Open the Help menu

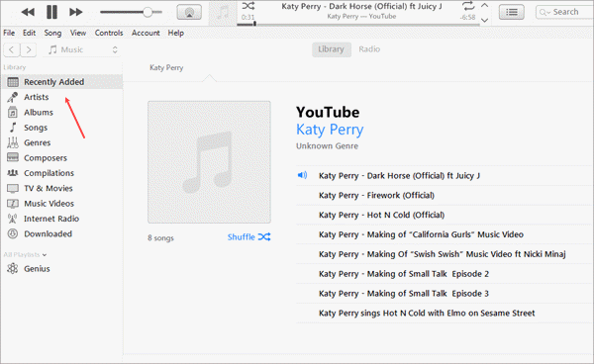(x=176, y=33)
